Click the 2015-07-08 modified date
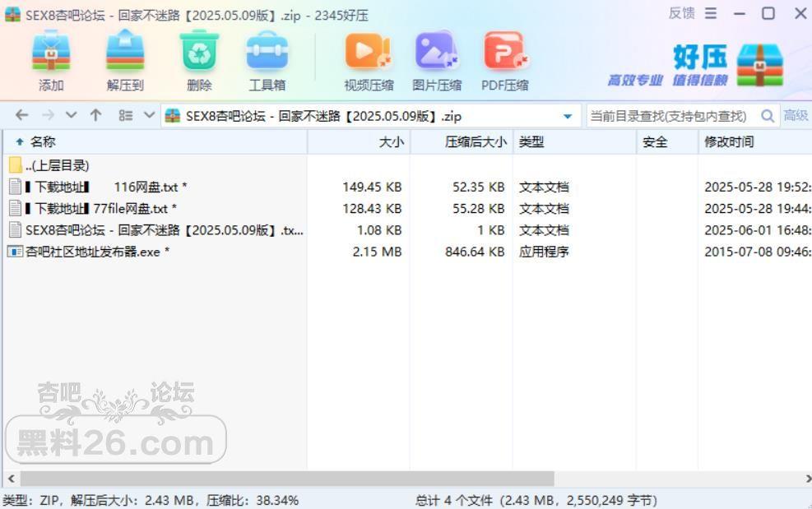812x509 pixels. point(759,252)
